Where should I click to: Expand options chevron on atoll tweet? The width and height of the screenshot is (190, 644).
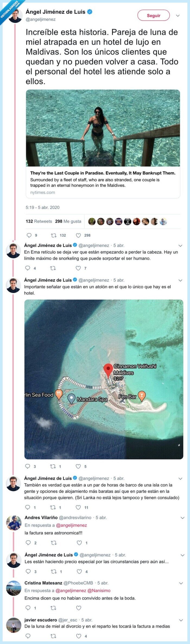pyautogui.click(x=180, y=280)
